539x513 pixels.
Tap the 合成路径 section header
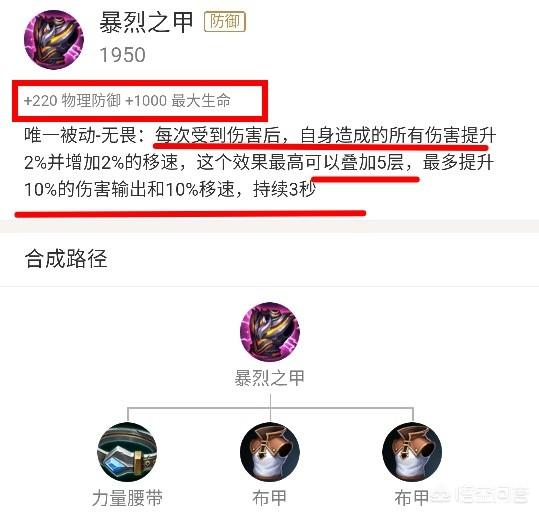(x=66, y=259)
